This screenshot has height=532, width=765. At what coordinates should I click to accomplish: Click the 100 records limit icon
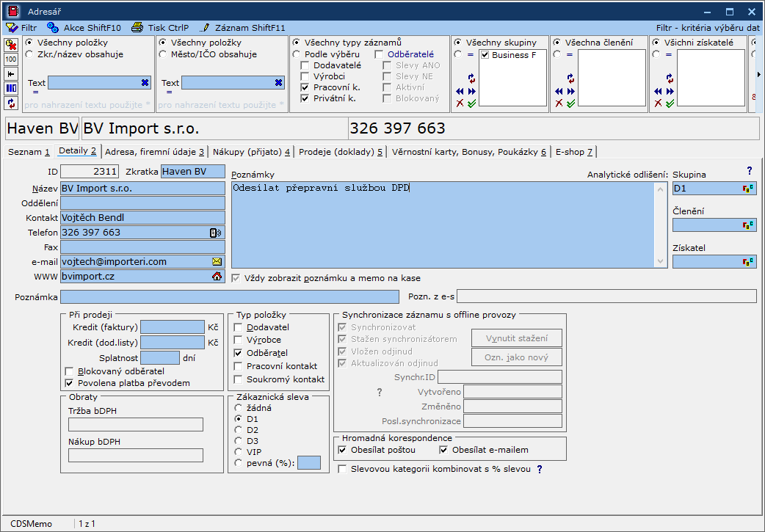[x=11, y=59]
